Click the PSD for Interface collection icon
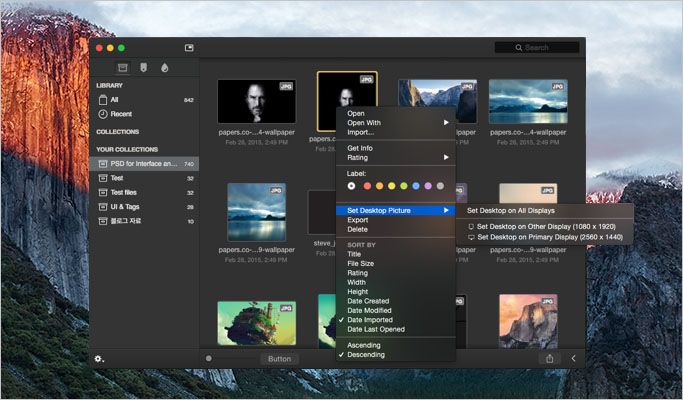This screenshot has width=683, height=400. tap(103, 164)
